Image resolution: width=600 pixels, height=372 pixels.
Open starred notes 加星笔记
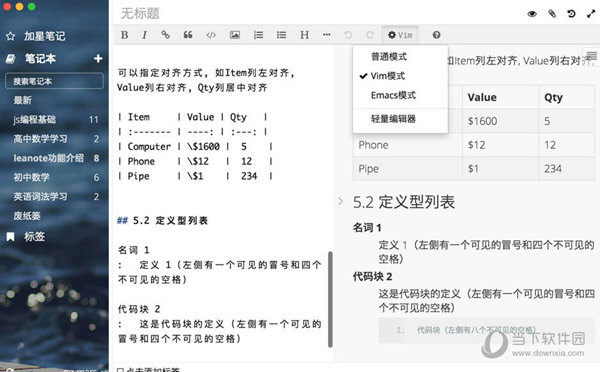coord(44,36)
